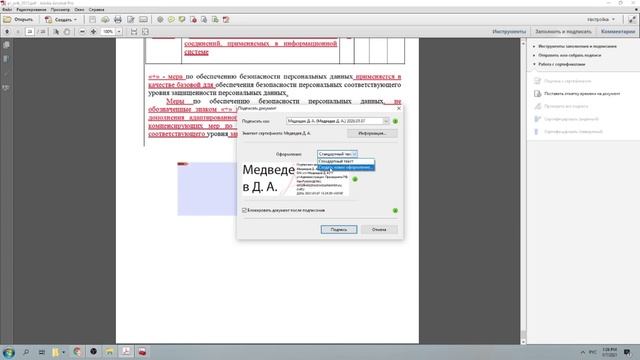The image size is (640, 360).
Task: Click the Windows Start button
Action: (9, 352)
